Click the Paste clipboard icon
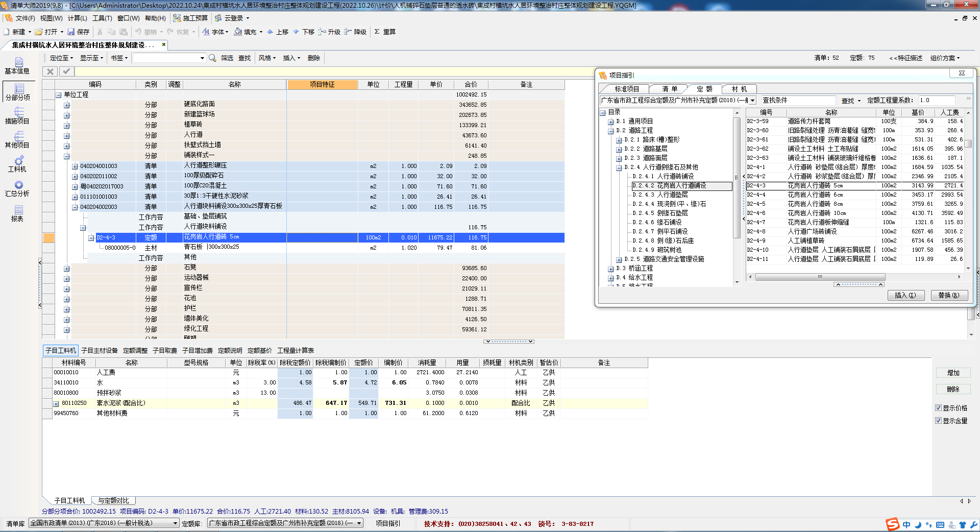This screenshot has width=980, height=532. [124, 32]
